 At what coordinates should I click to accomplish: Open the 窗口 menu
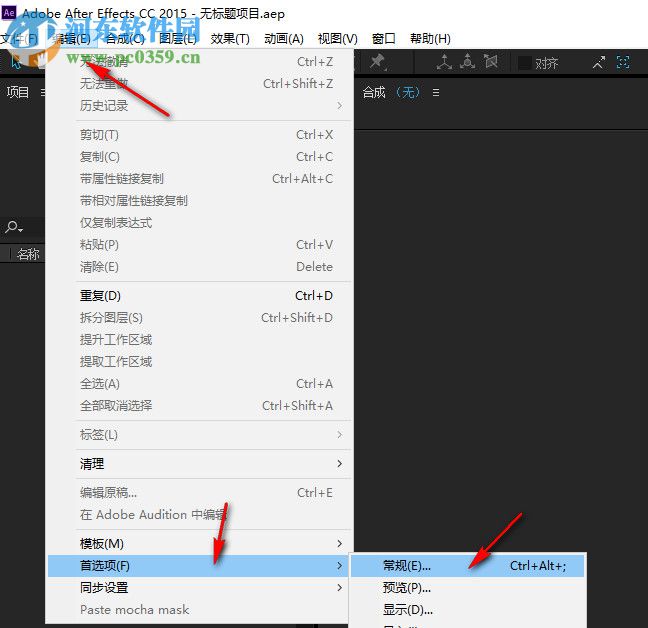pyautogui.click(x=384, y=39)
